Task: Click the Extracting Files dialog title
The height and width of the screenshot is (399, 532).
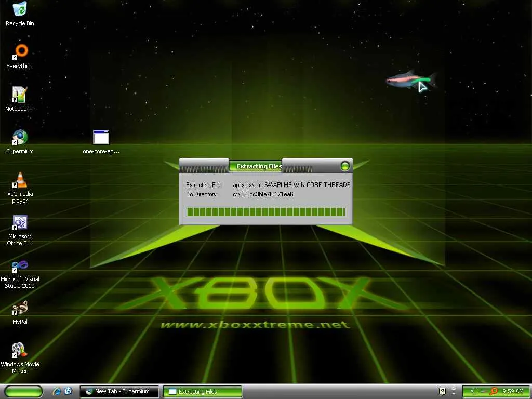Action: coord(259,166)
